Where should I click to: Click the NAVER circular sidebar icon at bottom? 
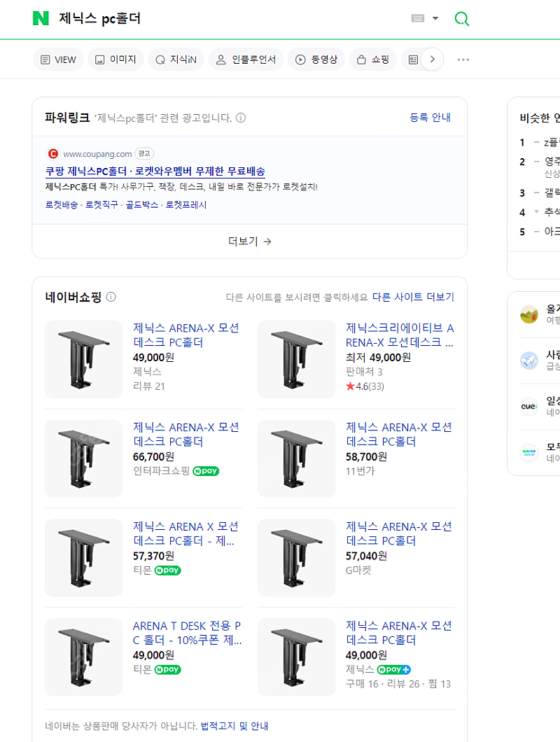click(x=529, y=452)
